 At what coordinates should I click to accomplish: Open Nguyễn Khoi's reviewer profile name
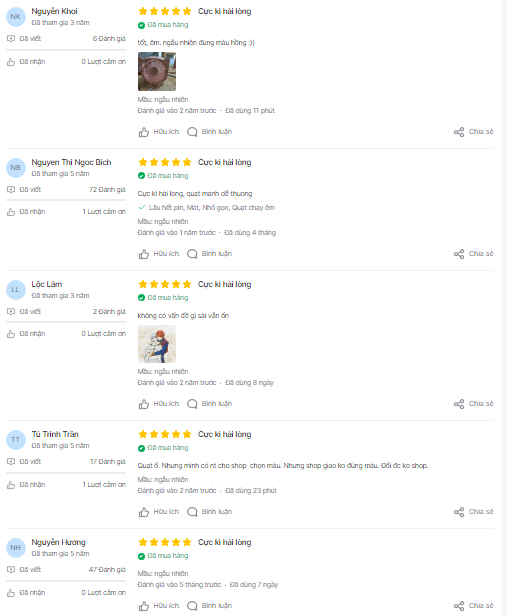click(54, 11)
